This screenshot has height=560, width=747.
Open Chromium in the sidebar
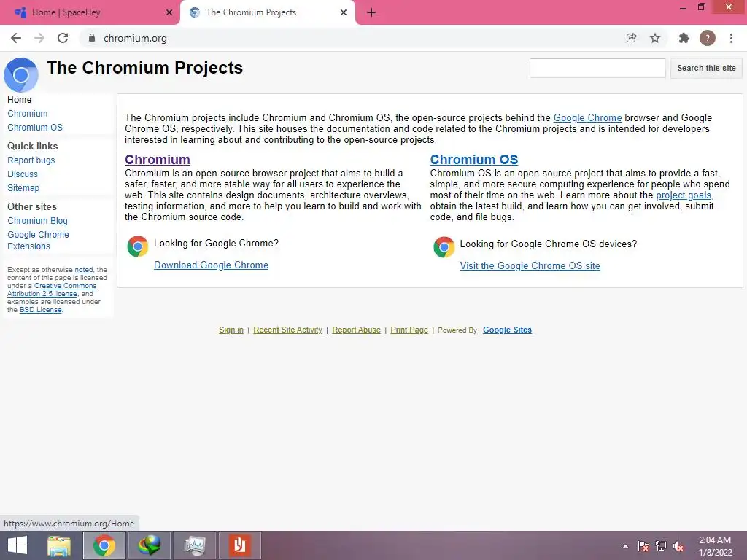28,113
